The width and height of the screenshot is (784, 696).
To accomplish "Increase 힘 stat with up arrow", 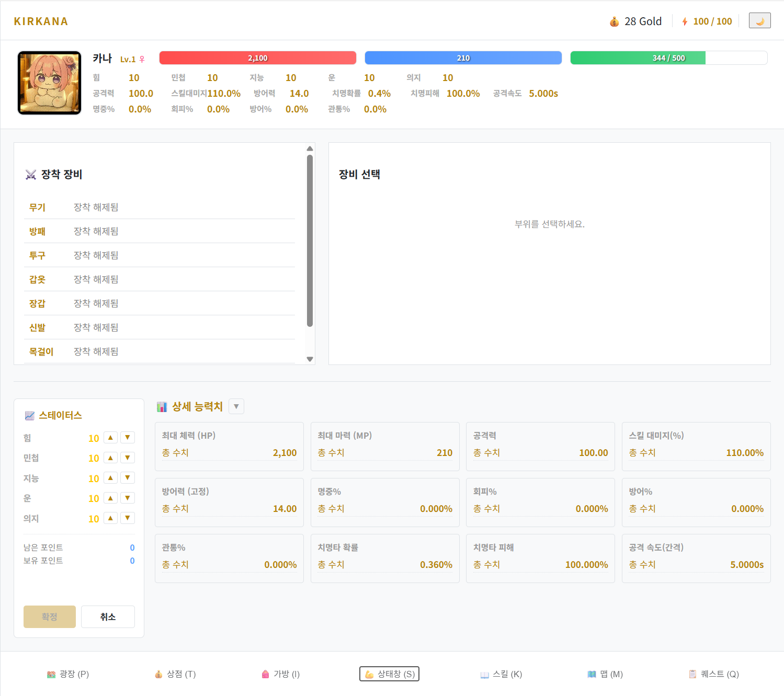I will [x=110, y=438].
